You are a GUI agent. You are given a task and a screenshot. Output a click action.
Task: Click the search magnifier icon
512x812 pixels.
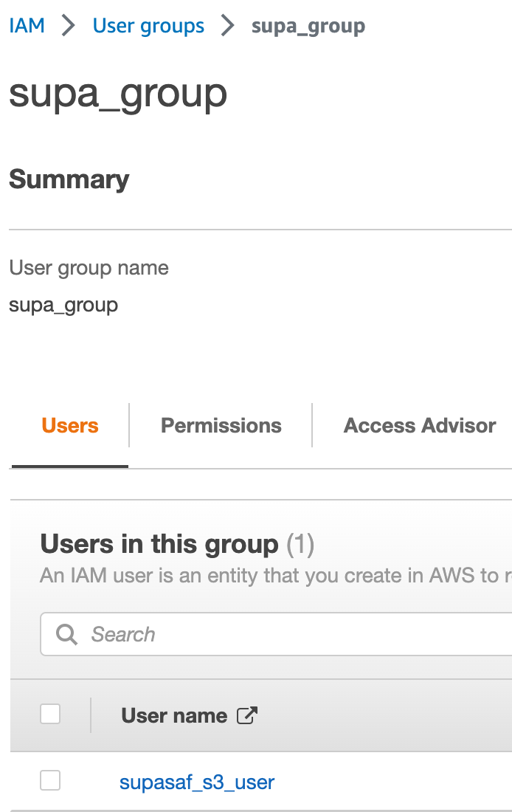point(66,634)
